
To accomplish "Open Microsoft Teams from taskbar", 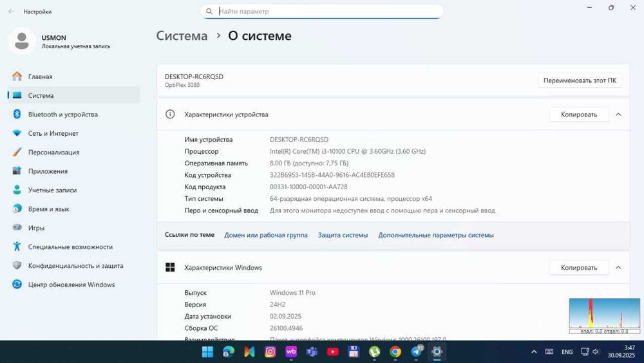I will pos(312,351).
